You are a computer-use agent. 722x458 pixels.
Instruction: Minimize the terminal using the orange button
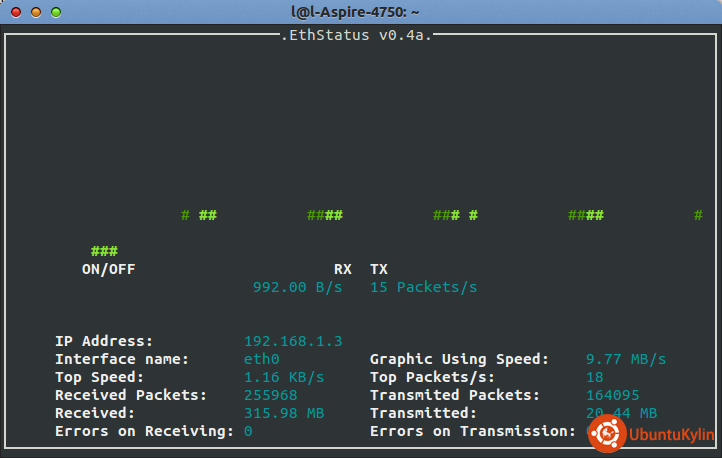click(x=35, y=12)
